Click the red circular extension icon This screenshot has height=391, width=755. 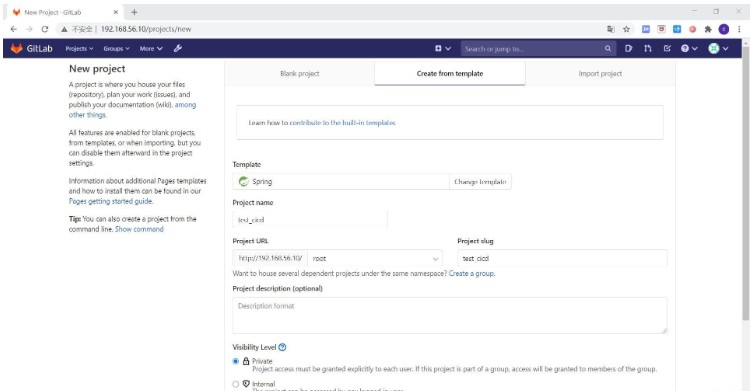pyautogui.click(x=693, y=29)
